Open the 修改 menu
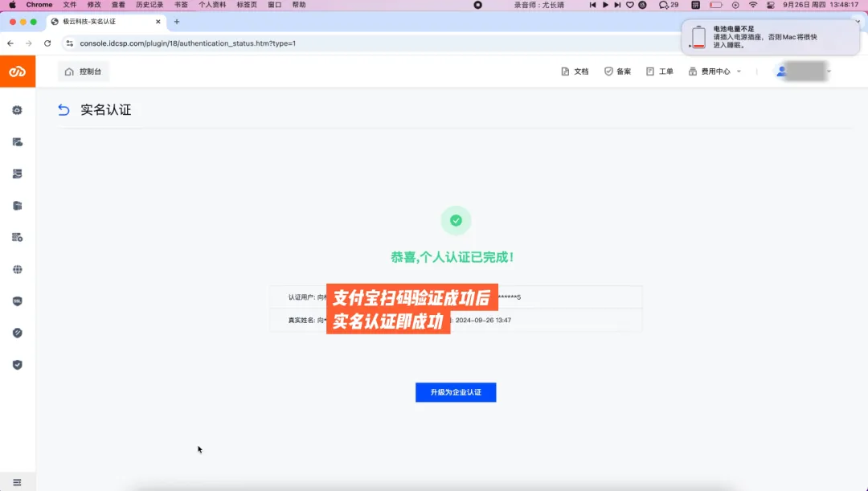868x491 pixels. [94, 5]
